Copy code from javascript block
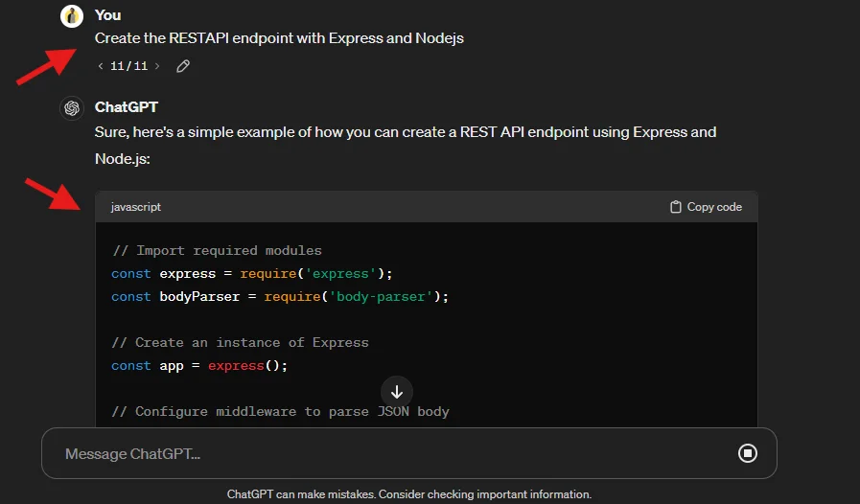 [706, 207]
